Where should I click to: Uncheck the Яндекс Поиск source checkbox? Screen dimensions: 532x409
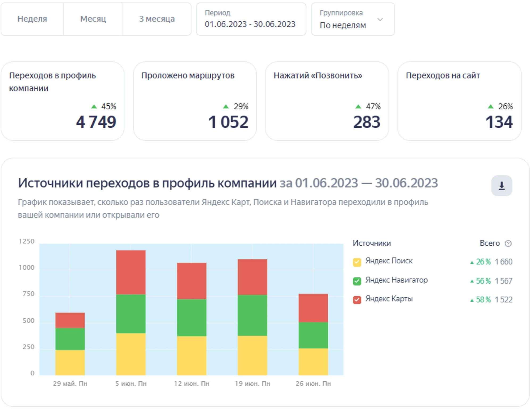coord(357,262)
